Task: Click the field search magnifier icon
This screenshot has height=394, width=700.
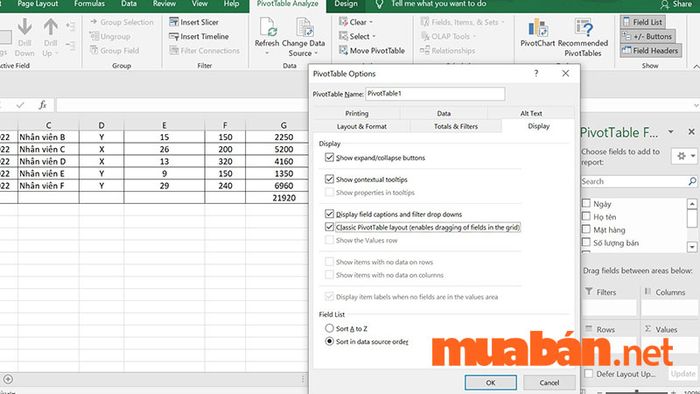Action: click(692, 181)
